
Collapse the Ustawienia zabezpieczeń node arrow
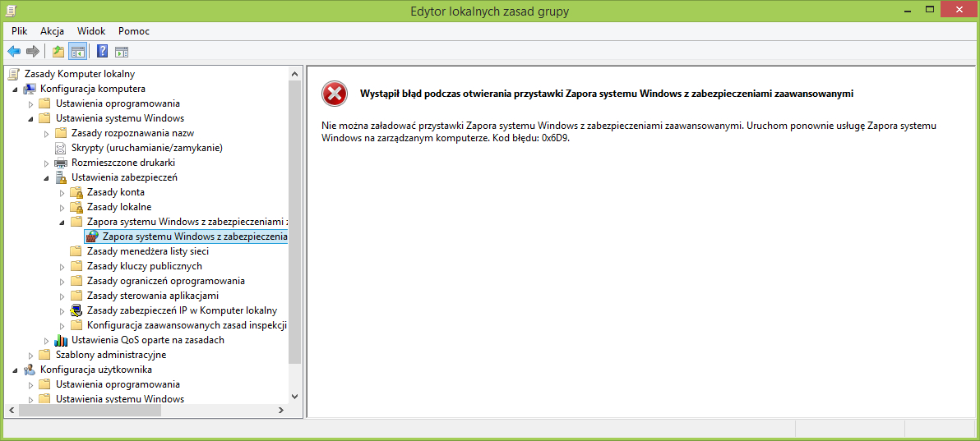46,178
